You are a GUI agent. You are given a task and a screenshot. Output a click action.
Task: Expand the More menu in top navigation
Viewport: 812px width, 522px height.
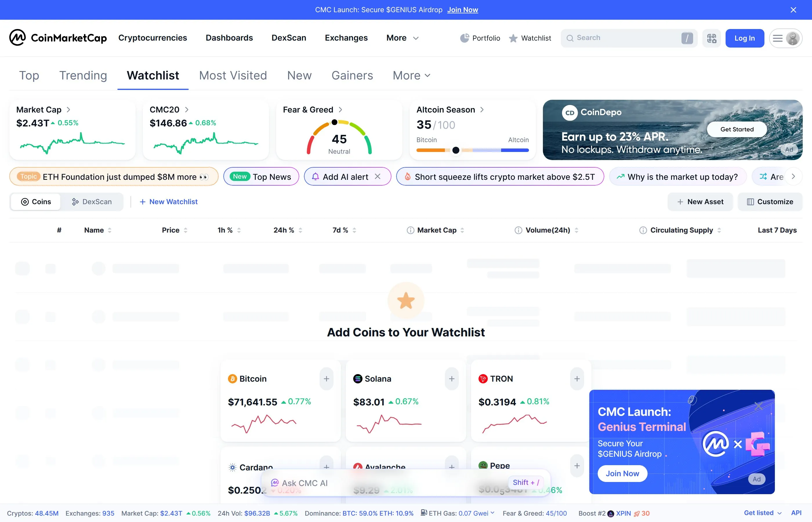[x=402, y=38]
